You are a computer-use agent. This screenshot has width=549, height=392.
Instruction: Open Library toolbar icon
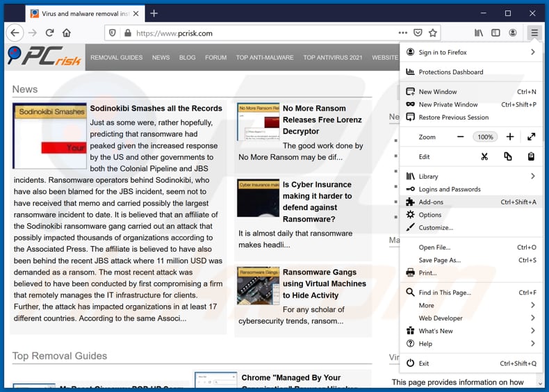[x=479, y=33]
